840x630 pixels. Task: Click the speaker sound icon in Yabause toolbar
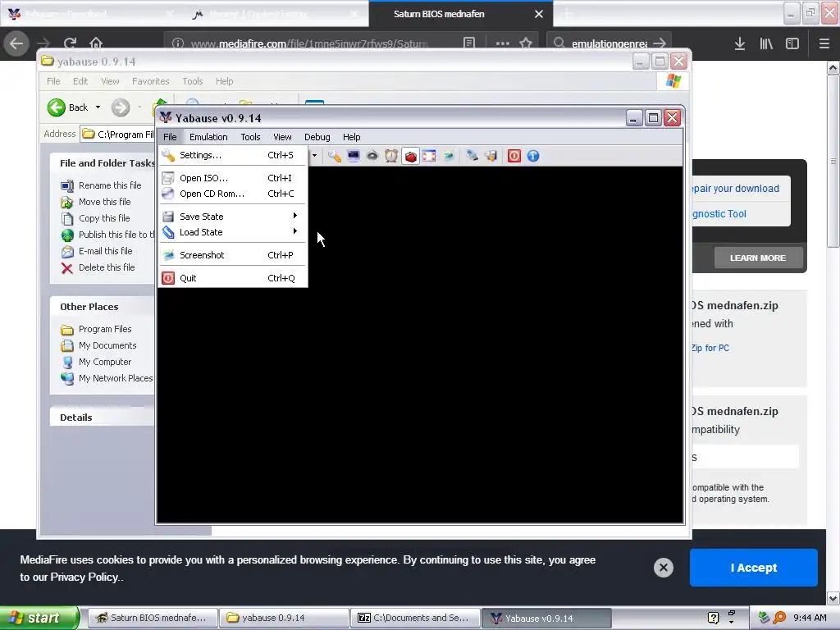point(372,156)
